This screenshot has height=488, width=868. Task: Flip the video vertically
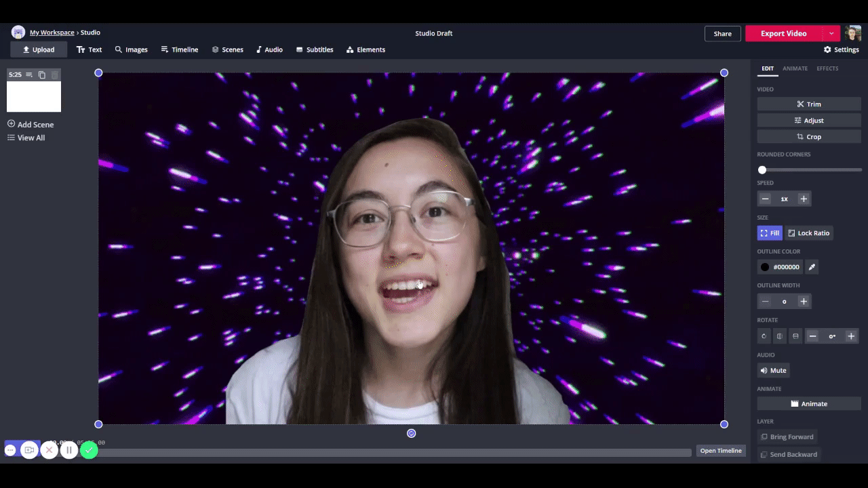(795, 336)
